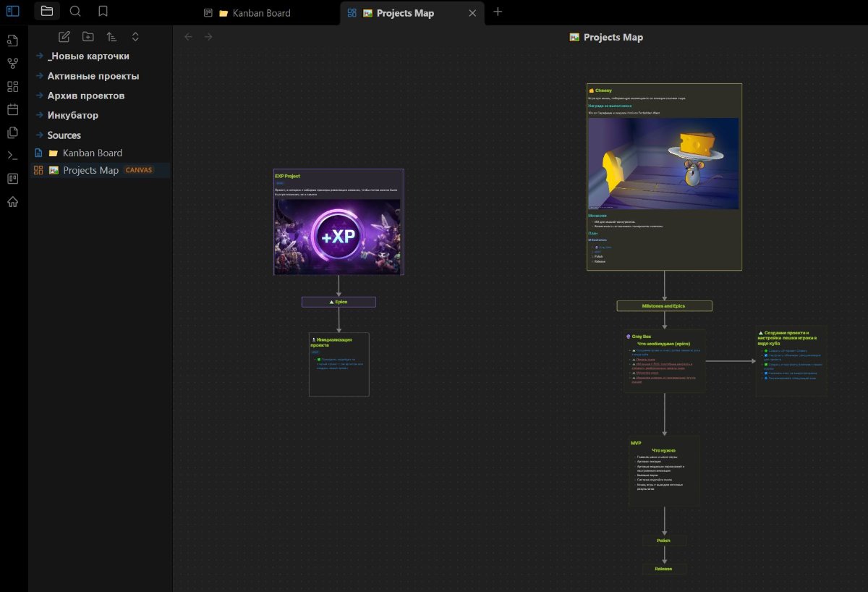Screen dimensions: 868x592
Task: Tick the green checkbox in Инициализация проекта card
Action: click(318, 360)
